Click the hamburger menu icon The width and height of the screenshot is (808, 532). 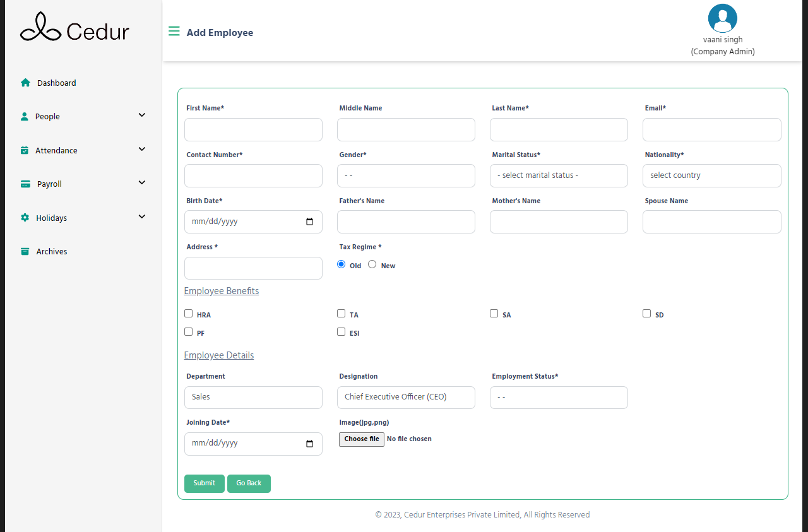coord(174,32)
